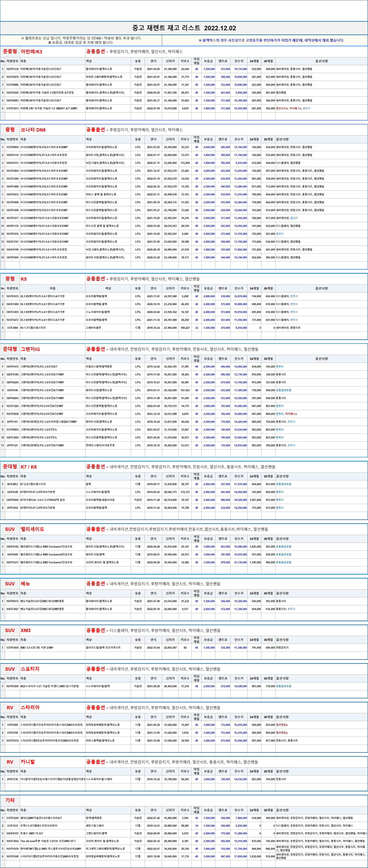Screen dimensions: 368x868
Task: Click the red K5 section heading
Action: [24, 279]
